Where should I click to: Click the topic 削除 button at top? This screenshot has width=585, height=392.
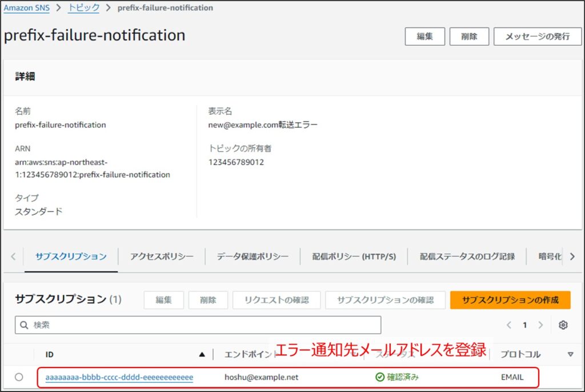469,36
